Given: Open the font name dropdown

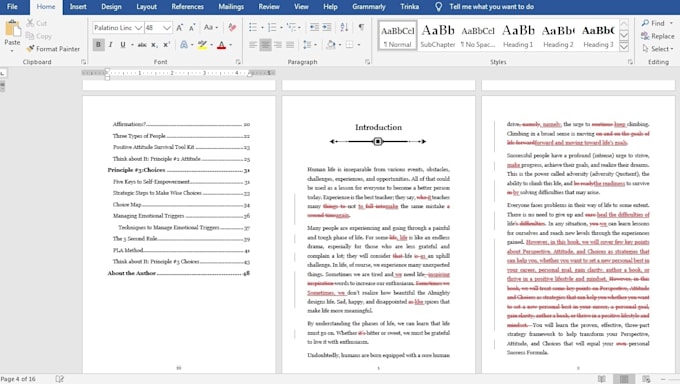Looking at the screenshot, I should click(138, 28).
